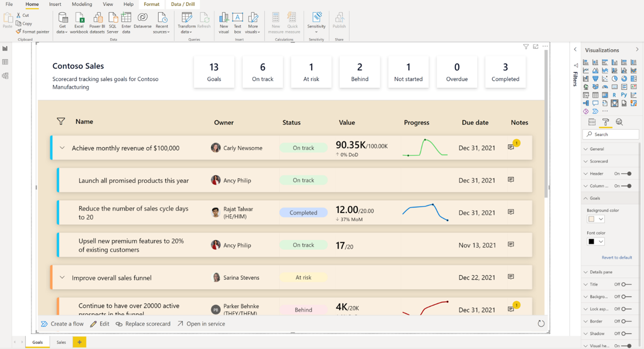Click the Background color swatch
Viewport: 644px width, 349px height.
(x=592, y=219)
